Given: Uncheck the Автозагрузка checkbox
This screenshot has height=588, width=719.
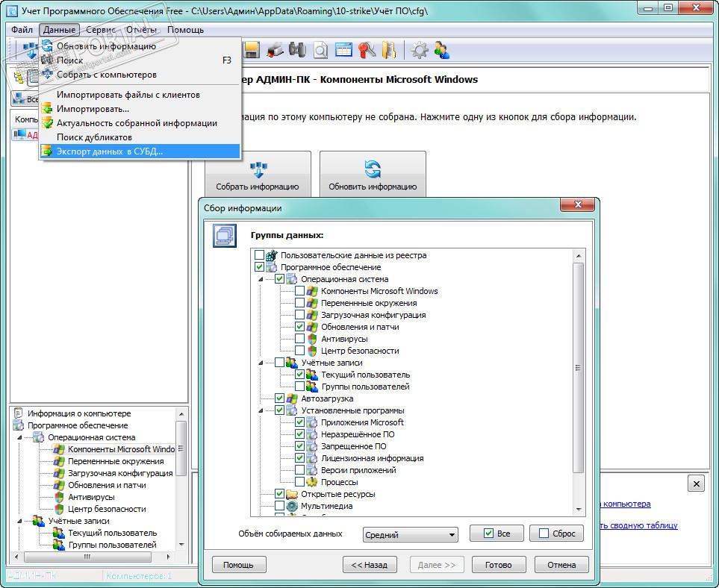Looking at the screenshot, I should 279,398.
